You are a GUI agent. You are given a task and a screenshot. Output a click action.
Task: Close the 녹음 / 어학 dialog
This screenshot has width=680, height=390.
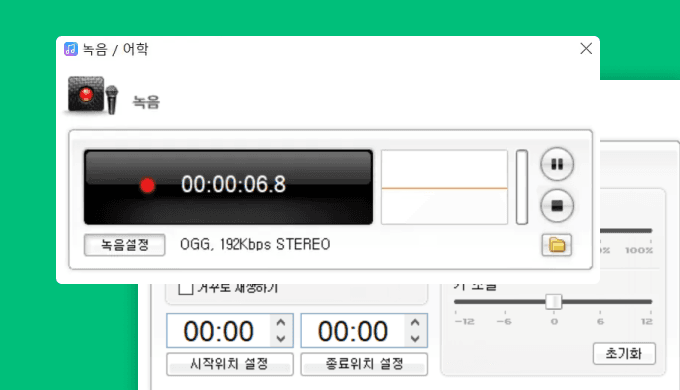tap(586, 49)
